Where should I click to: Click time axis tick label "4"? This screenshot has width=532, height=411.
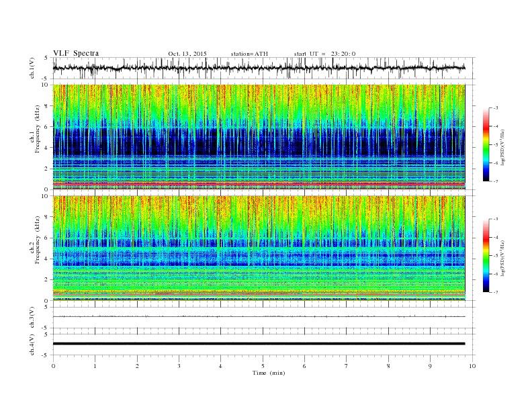pos(221,366)
